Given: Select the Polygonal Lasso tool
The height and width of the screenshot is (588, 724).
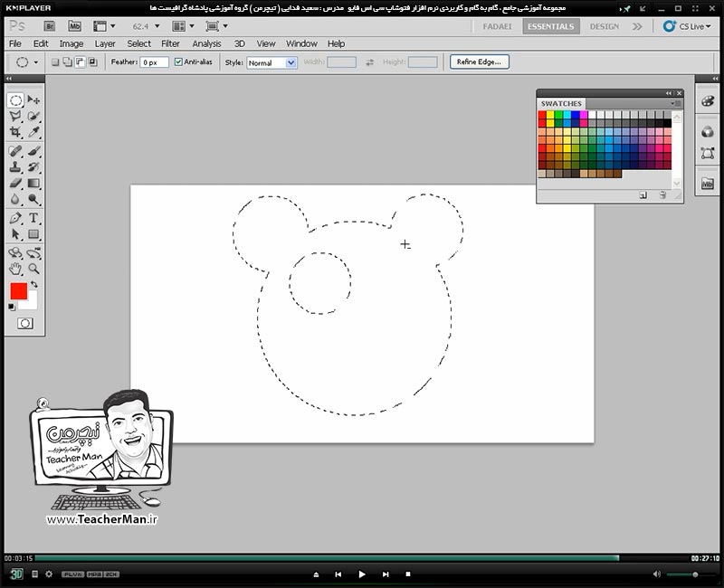Looking at the screenshot, I should coord(15,116).
